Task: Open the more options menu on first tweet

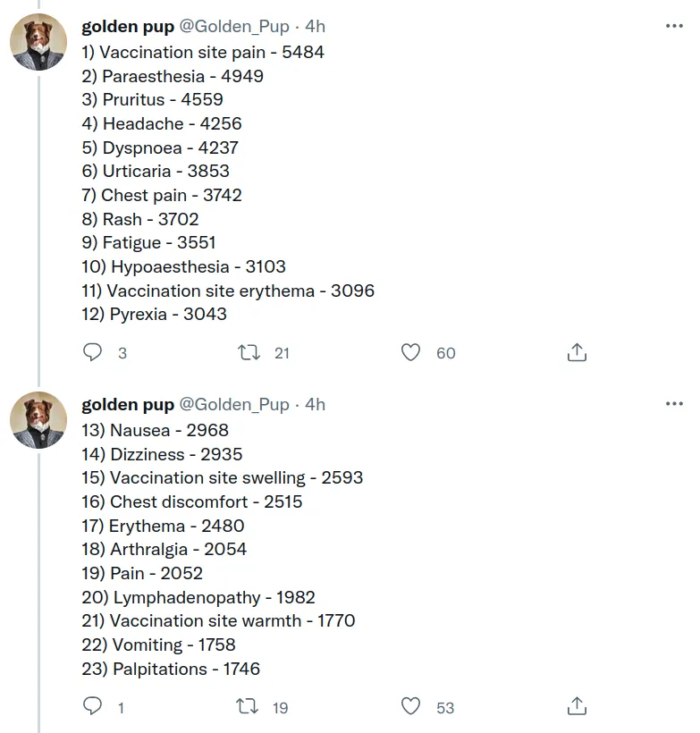Action: (x=674, y=26)
